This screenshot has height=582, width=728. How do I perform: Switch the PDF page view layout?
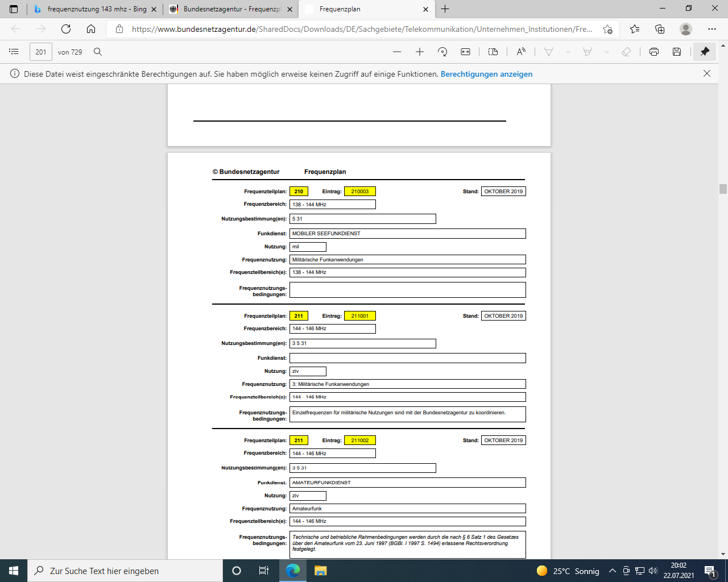pos(493,52)
